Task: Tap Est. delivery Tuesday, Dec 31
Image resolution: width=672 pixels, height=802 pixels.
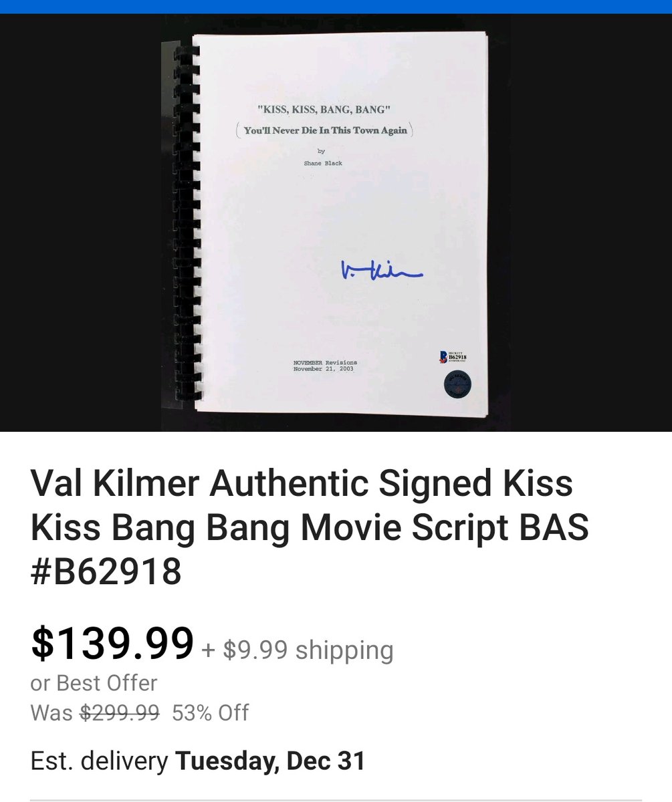Action: click(198, 761)
